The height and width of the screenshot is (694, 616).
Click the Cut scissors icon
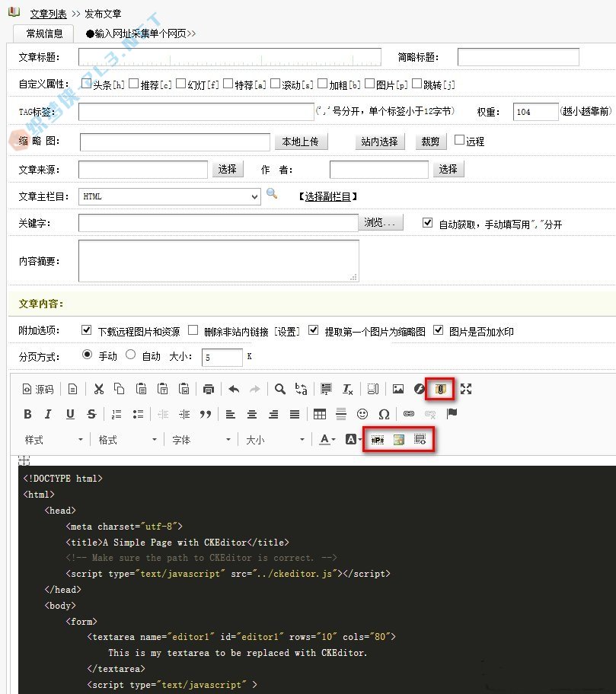pos(98,389)
